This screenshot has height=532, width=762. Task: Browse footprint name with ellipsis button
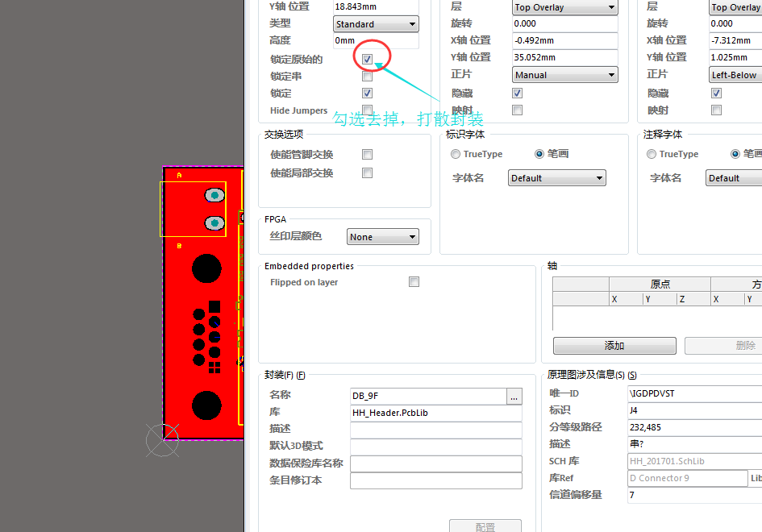tap(514, 396)
